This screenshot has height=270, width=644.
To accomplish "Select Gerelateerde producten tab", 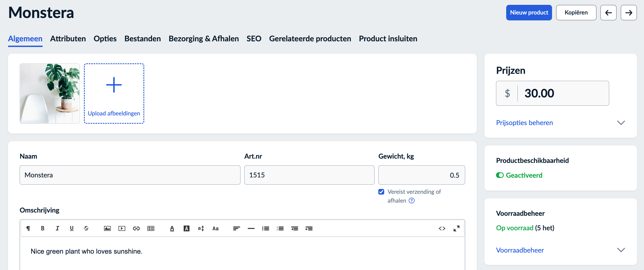I will point(310,39).
